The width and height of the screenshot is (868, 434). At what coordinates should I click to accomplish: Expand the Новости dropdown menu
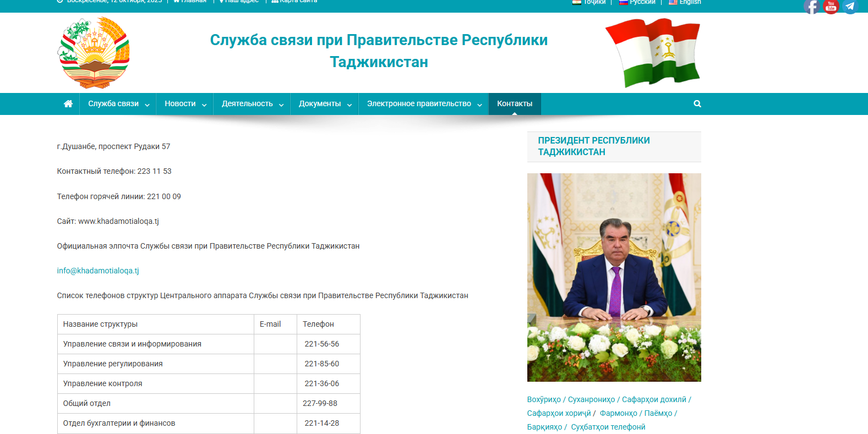pyautogui.click(x=185, y=104)
